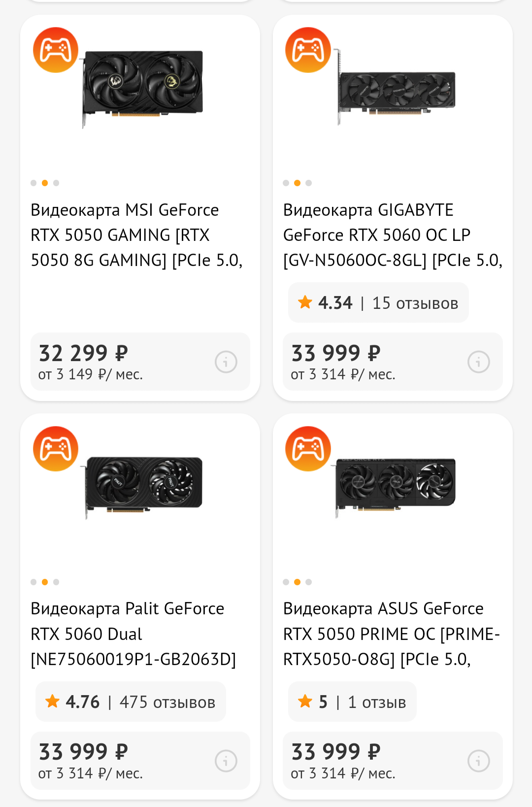Tap gaming controller badge on Palit RTX 5060
This screenshot has height=807, width=532.
pyautogui.click(x=56, y=449)
